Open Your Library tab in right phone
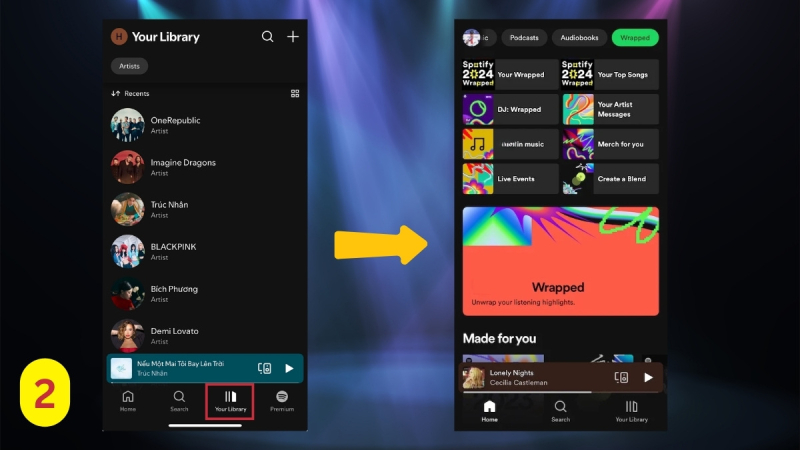Image resolution: width=800 pixels, height=450 pixels. (631, 411)
